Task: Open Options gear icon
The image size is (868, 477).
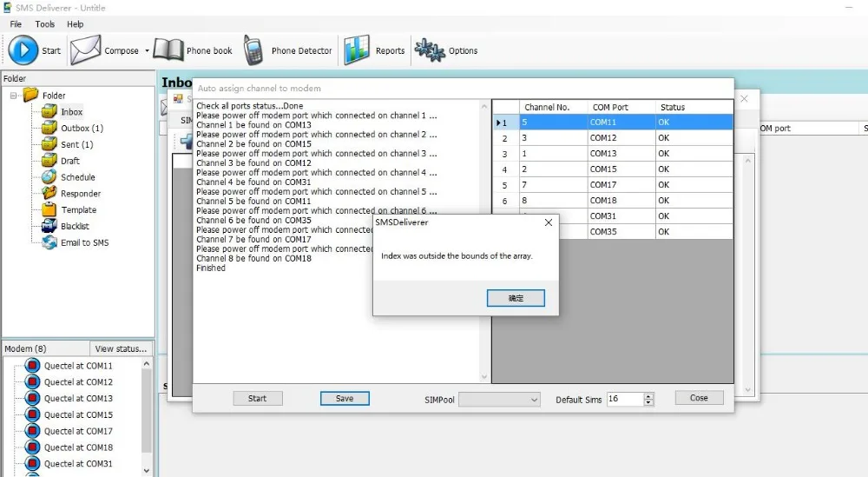Action: pos(431,50)
